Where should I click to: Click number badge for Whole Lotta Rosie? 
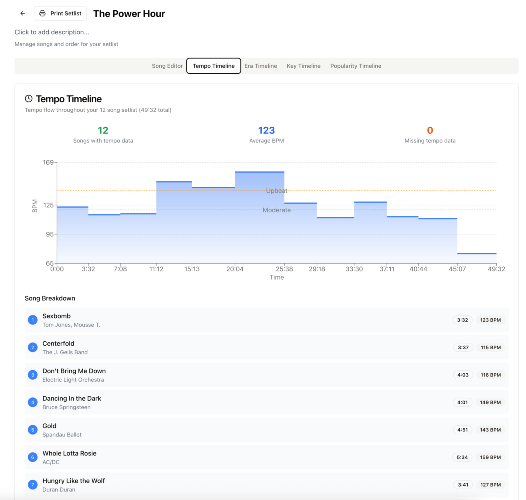(33, 457)
